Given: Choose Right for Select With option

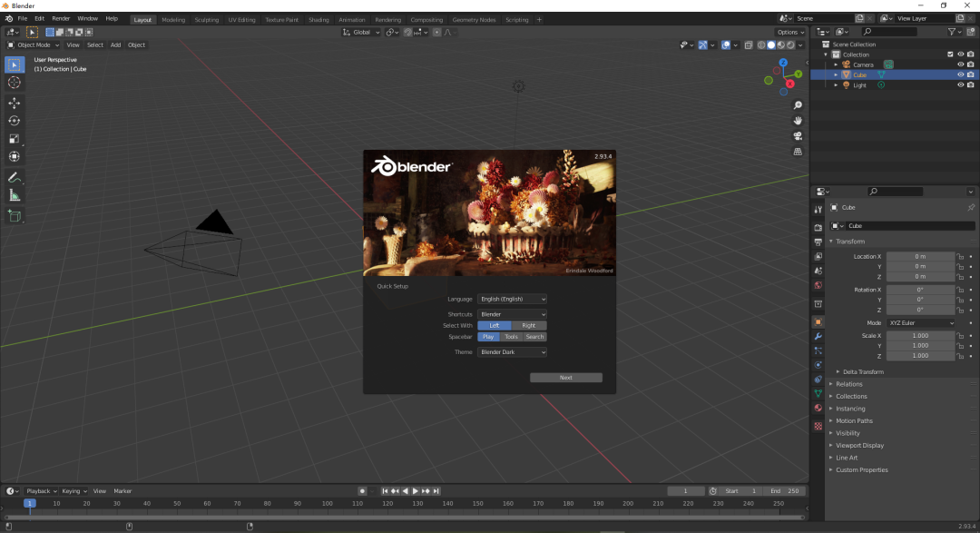Looking at the screenshot, I should click(x=529, y=325).
